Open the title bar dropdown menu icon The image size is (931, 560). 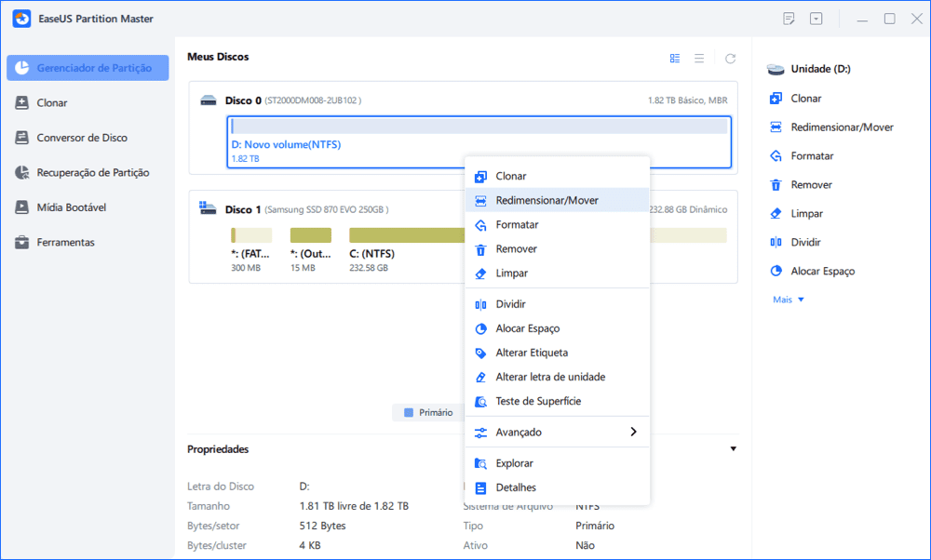pyautogui.click(x=816, y=19)
